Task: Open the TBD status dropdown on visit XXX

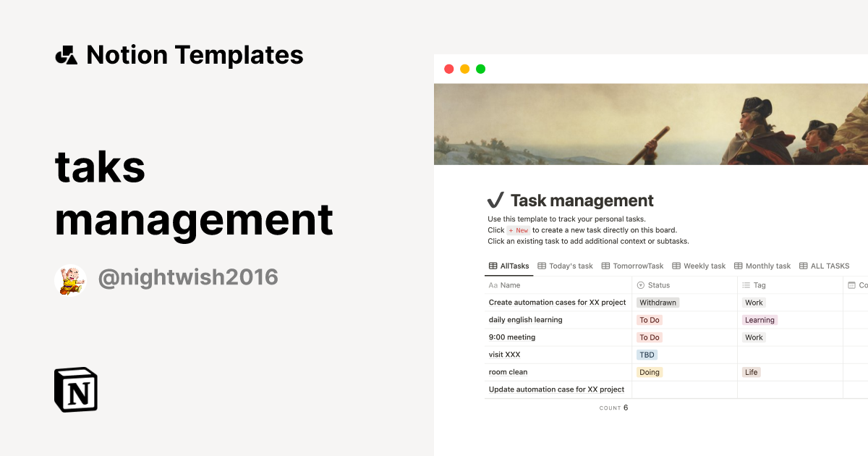Action: point(647,355)
